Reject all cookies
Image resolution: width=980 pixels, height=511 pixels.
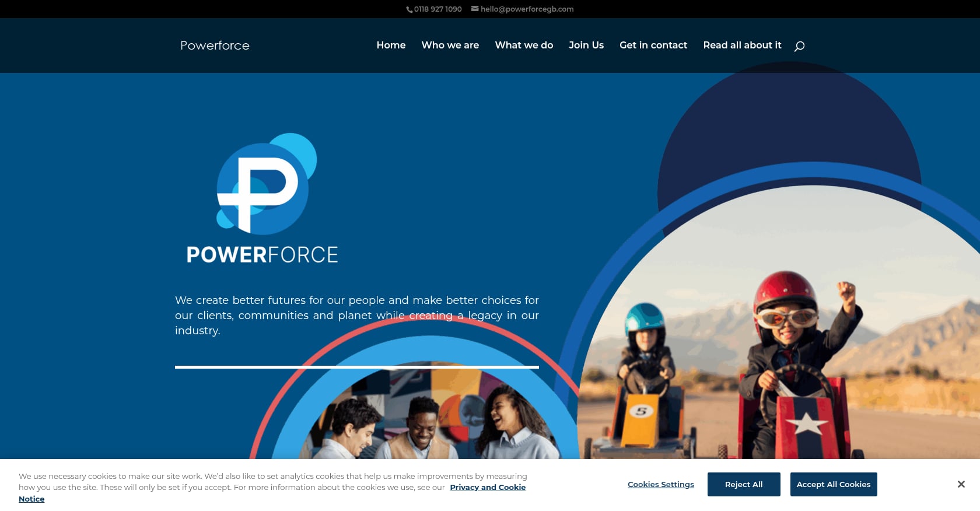tap(744, 484)
